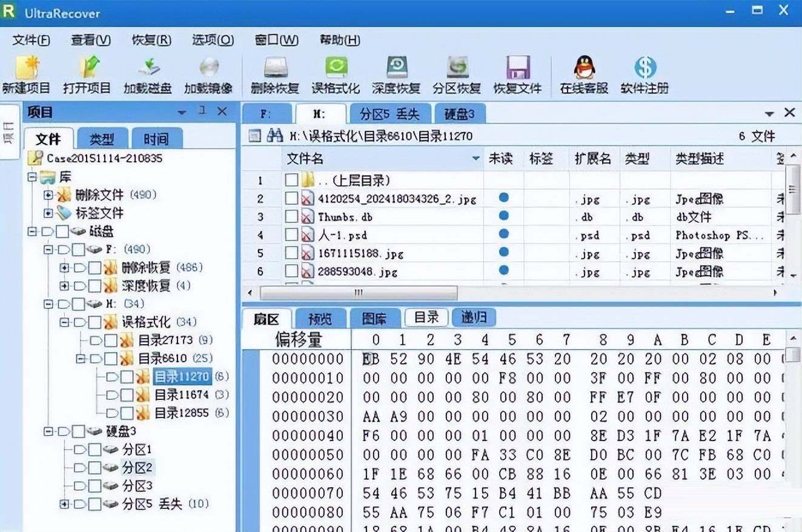Viewport: 802px width, 532px height.
Task: Expand the 删除恢复 (486) tree node
Action: pos(64,268)
